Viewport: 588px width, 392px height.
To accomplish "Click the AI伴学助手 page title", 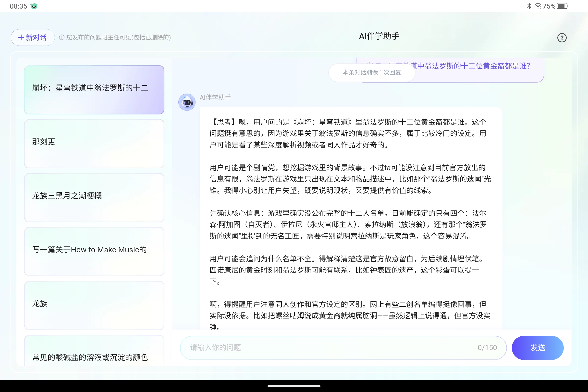I will point(379,36).
